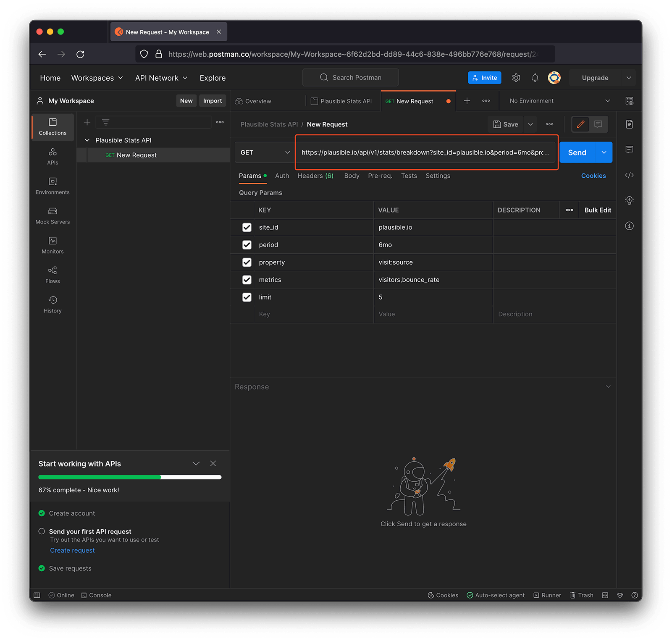Disable the metrics query parameter
Viewport: 672px width, 641px height.
tap(247, 280)
